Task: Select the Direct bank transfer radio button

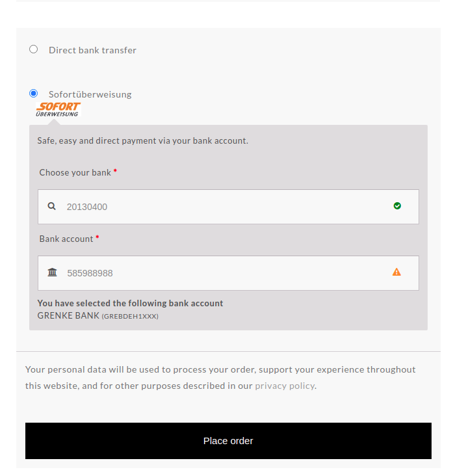Action: pyautogui.click(x=34, y=49)
